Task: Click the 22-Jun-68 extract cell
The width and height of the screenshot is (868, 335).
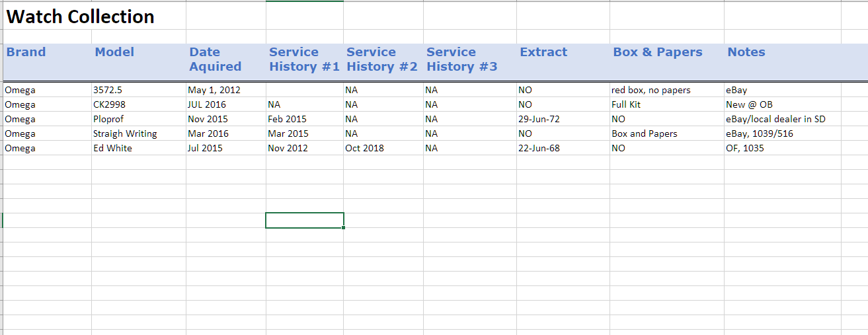Action: tap(539, 149)
